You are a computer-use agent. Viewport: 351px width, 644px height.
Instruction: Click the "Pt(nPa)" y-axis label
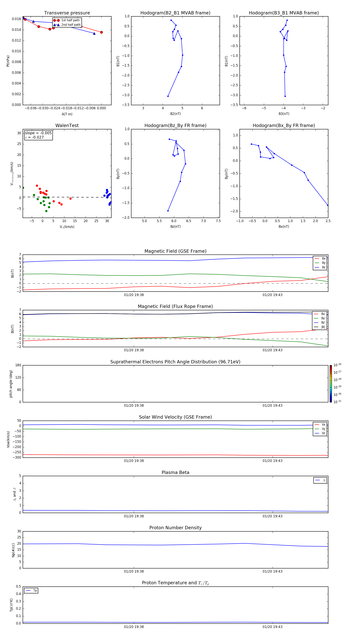8,61
